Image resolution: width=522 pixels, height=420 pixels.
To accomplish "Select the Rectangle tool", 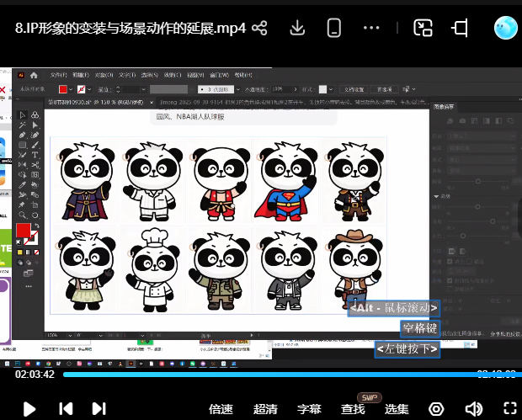I will point(22,145).
